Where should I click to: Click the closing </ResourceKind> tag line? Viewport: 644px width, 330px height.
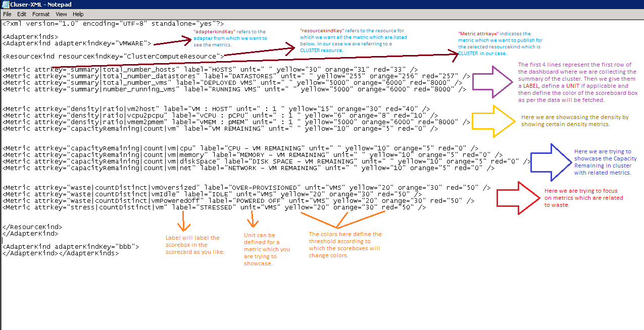(x=32, y=227)
